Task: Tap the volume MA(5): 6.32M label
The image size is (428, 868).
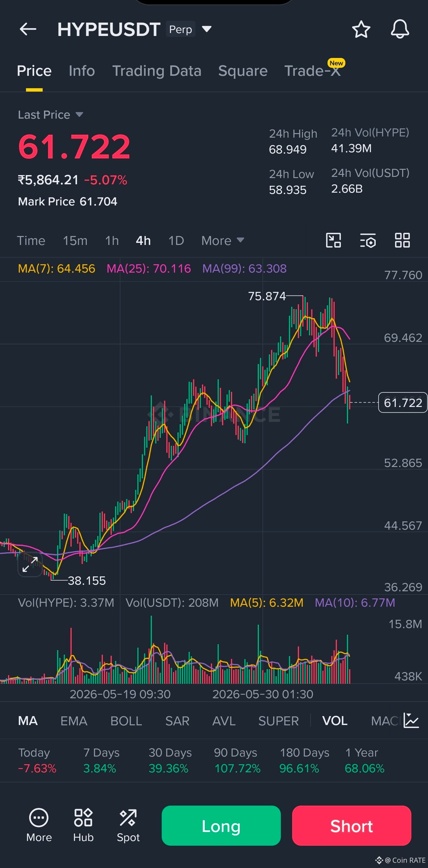Action: (x=267, y=603)
